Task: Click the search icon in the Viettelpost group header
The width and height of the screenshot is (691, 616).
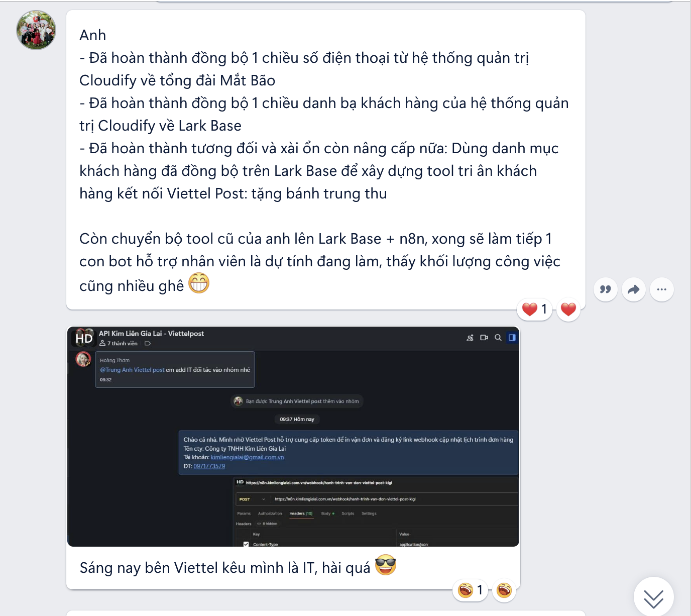Action: (x=498, y=338)
